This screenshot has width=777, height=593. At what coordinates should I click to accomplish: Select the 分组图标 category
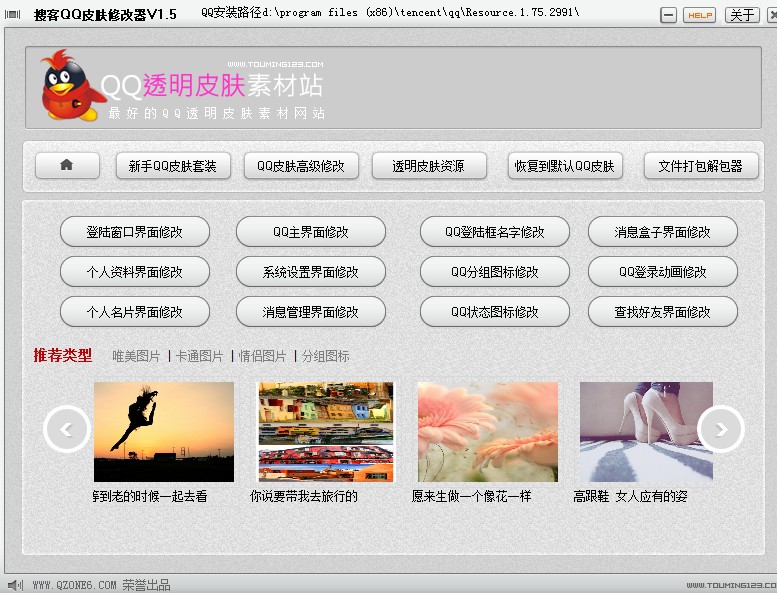click(326, 356)
